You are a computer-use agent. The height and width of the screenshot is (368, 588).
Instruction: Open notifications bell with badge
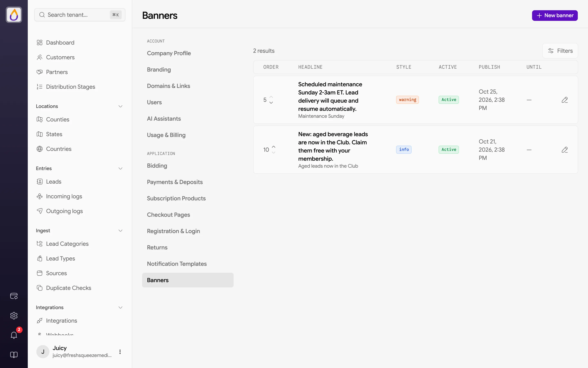(14, 335)
